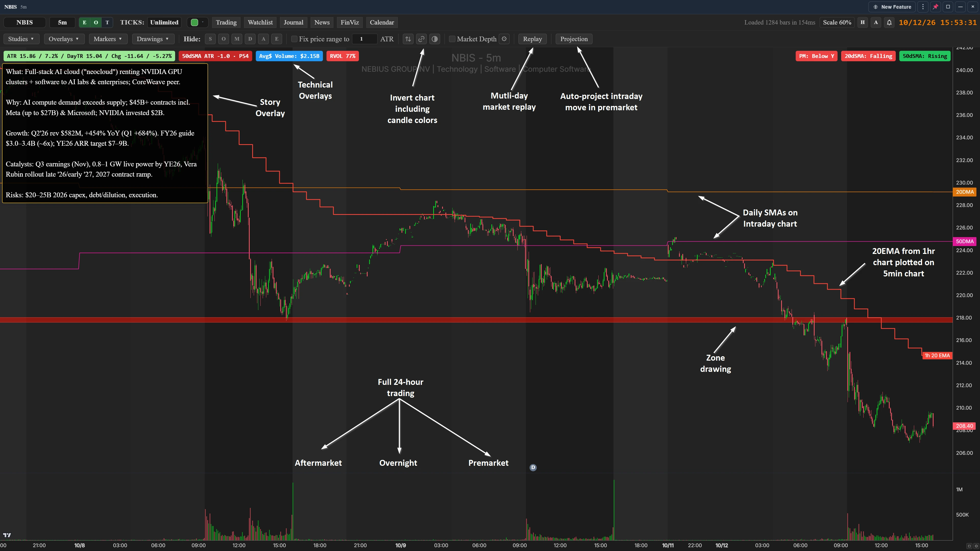Screen dimensions: 980x551
Task: Open the green color dropdown
Action: [x=197, y=22]
